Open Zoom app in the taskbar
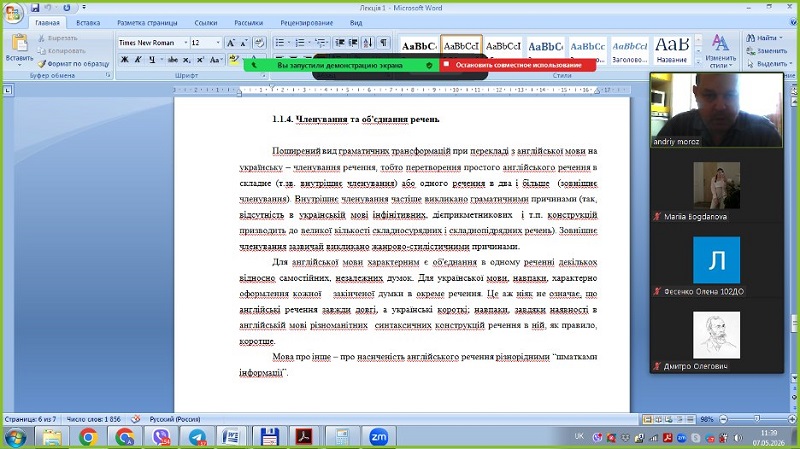 tap(378, 437)
